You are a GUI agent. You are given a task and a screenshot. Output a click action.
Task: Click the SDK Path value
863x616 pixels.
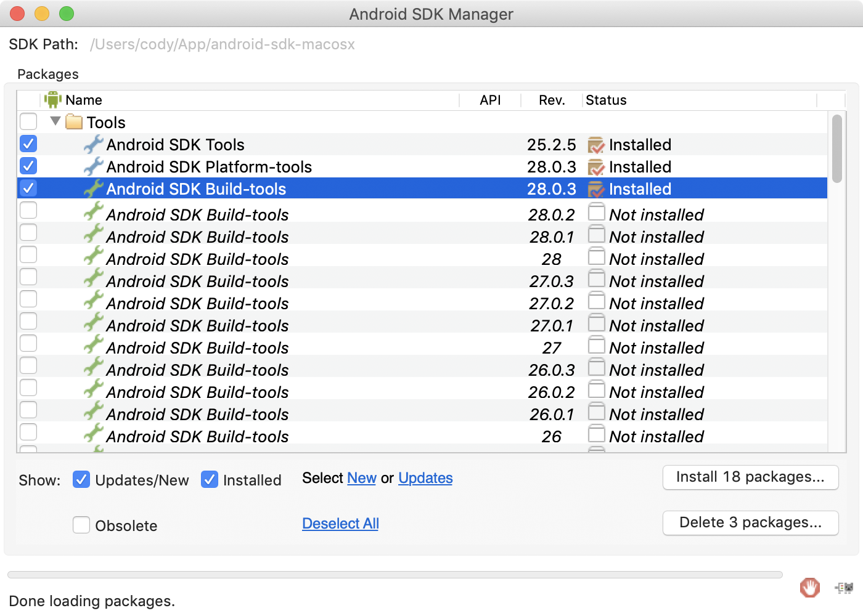223,44
